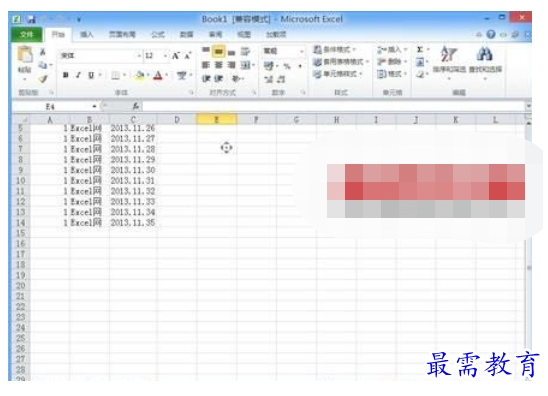
Task: Click the vertical scrollbar
Action: pyautogui.click(x=528, y=250)
